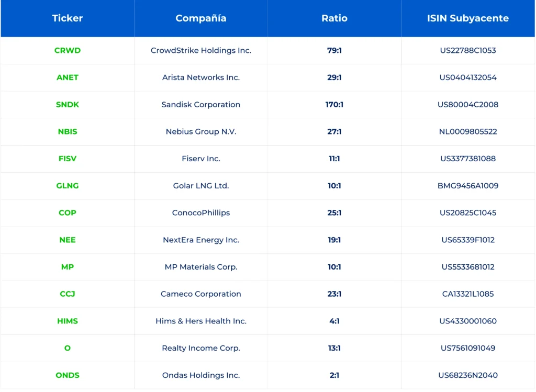
Task: Click Nebius Group N.V. company name
Action: (x=201, y=131)
